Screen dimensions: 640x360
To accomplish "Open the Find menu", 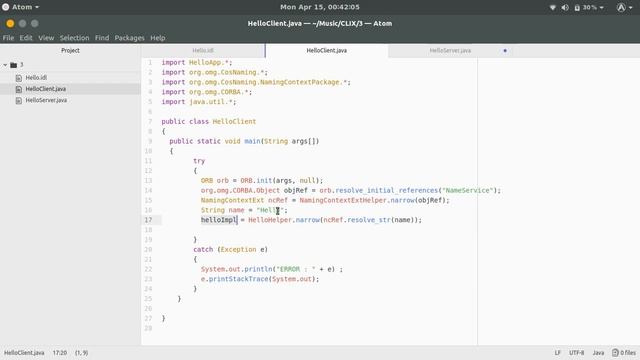I will (102, 38).
